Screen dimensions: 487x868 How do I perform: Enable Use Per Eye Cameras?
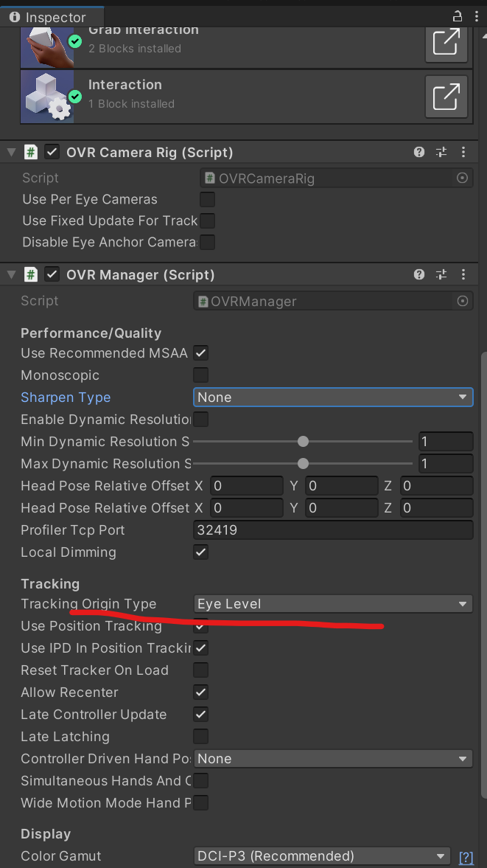pyautogui.click(x=207, y=199)
